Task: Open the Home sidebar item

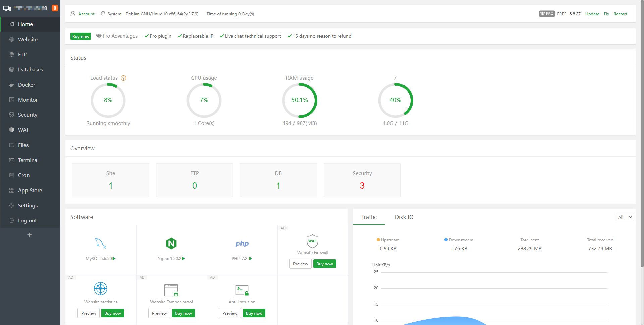Action: (x=30, y=24)
